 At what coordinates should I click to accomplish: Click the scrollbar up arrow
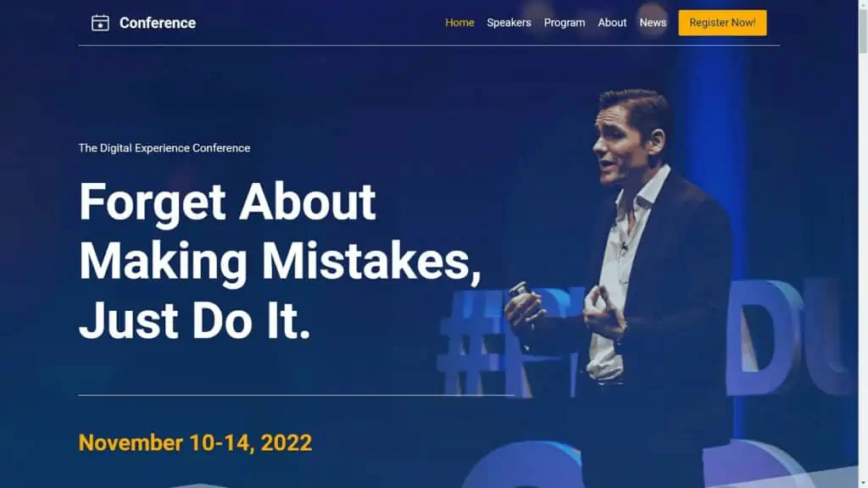[x=863, y=4]
